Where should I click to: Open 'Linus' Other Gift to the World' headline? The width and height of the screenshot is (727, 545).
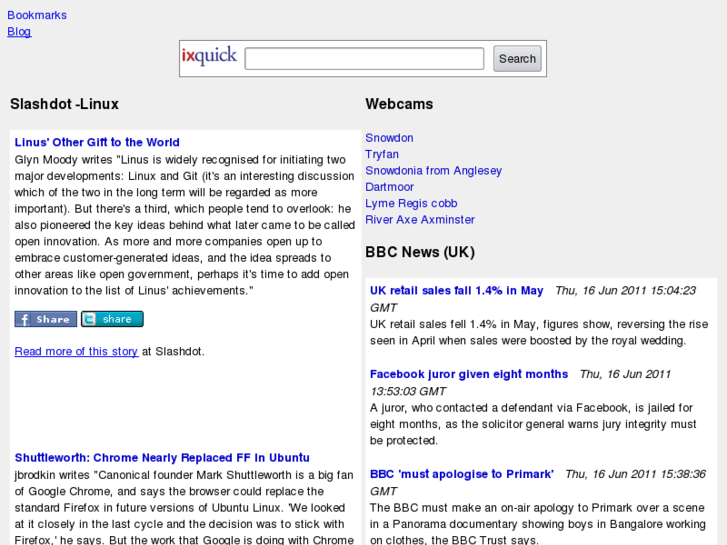pos(97,142)
